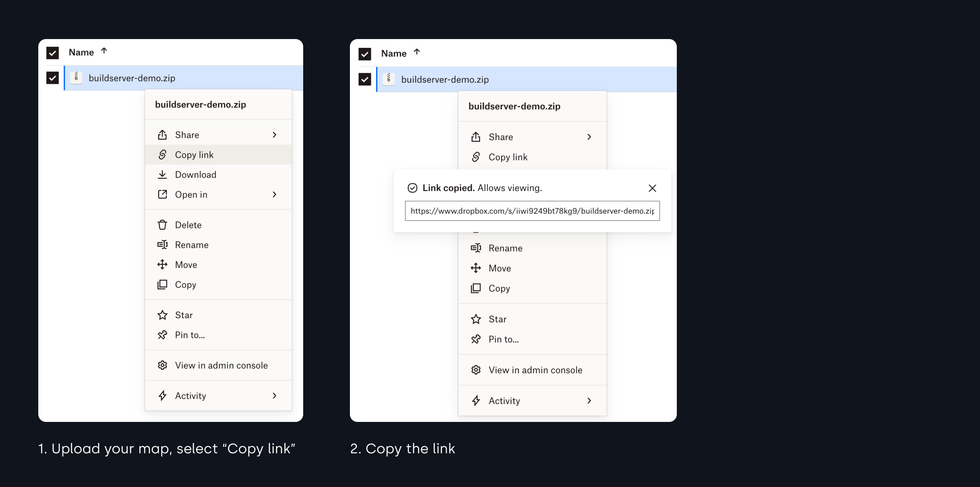Click the Rename icon in right menu
Image resolution: width=980 pixels, height=487 pixels.
(476, 248)
